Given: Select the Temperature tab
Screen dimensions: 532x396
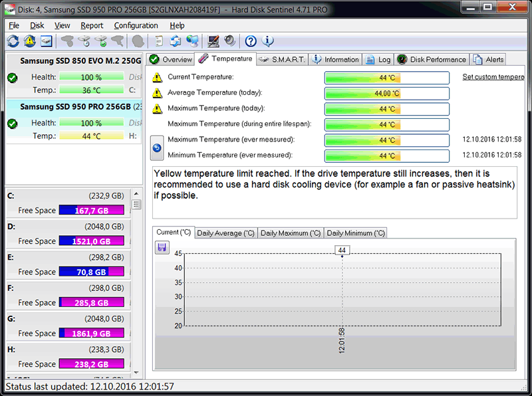Looking at the screenshot, I should pos(225,58).
